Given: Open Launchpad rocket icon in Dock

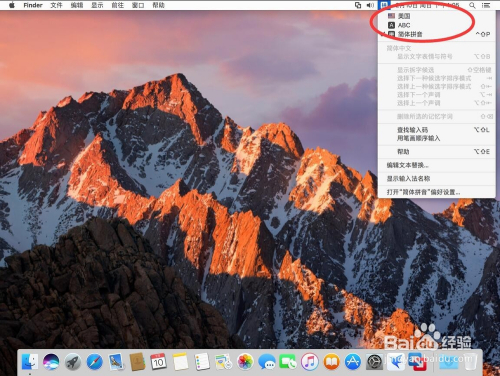Looking at the screenshot, I should (73, 362).
